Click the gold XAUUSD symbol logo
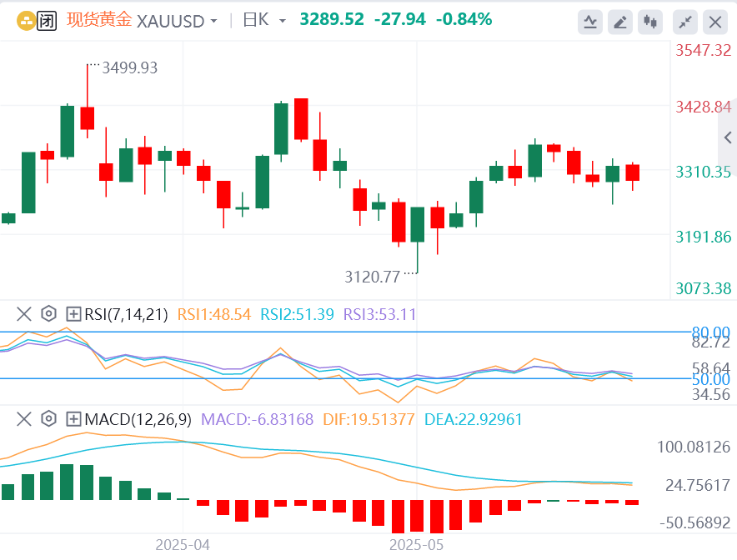Viewport: 737px width, 560px height. point(26,21)
